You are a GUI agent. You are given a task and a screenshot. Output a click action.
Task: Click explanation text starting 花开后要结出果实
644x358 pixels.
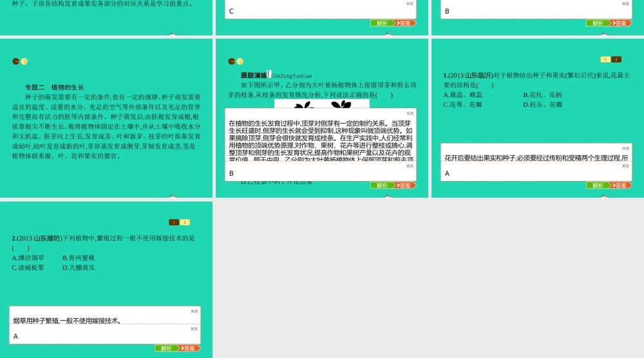536,158
